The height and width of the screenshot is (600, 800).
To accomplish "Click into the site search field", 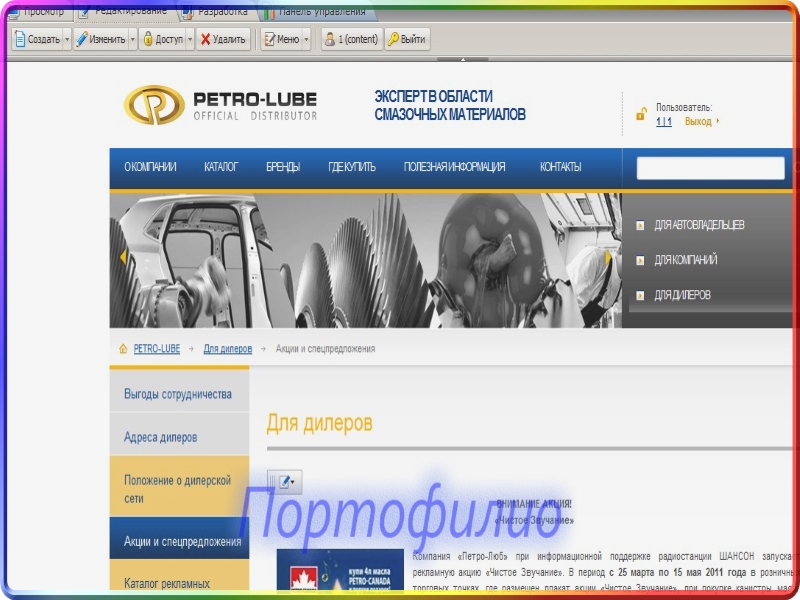I will [x=710, y=168].
